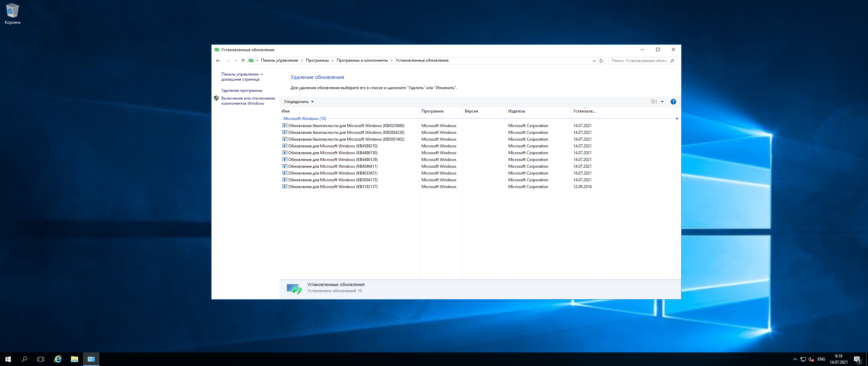Sort by Установлено column header

(585, 111)
